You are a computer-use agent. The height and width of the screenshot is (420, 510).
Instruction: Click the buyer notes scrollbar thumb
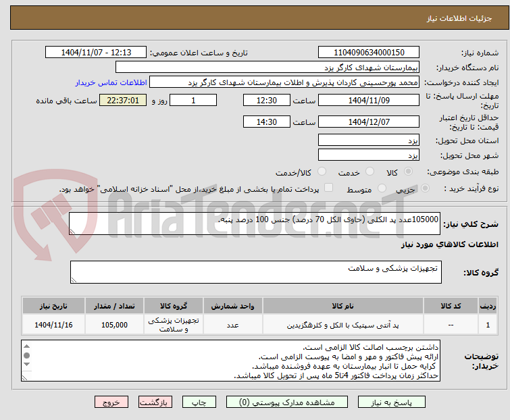26,355
